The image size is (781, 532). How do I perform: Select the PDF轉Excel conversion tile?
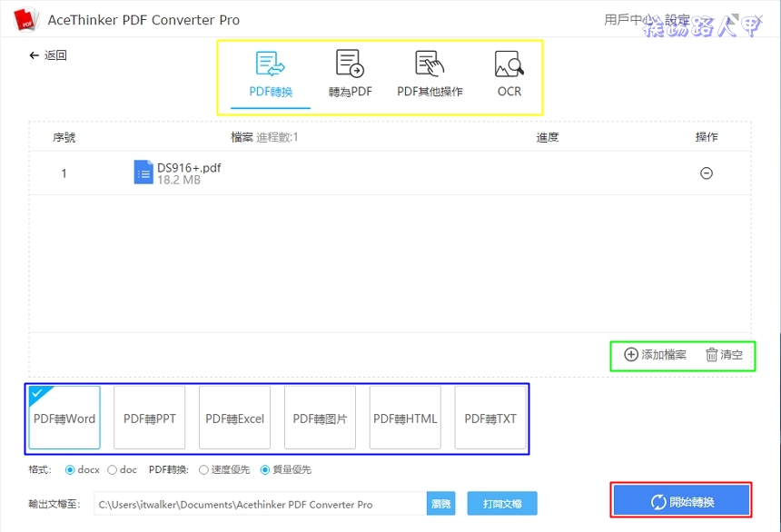pyautogui.click(x=234, y=418)
